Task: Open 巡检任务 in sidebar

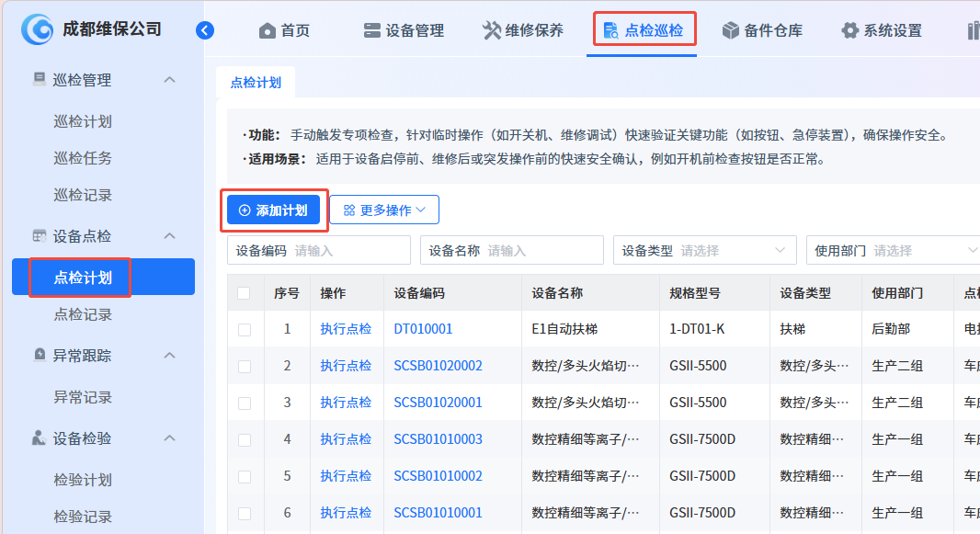Action: [83, 158]
